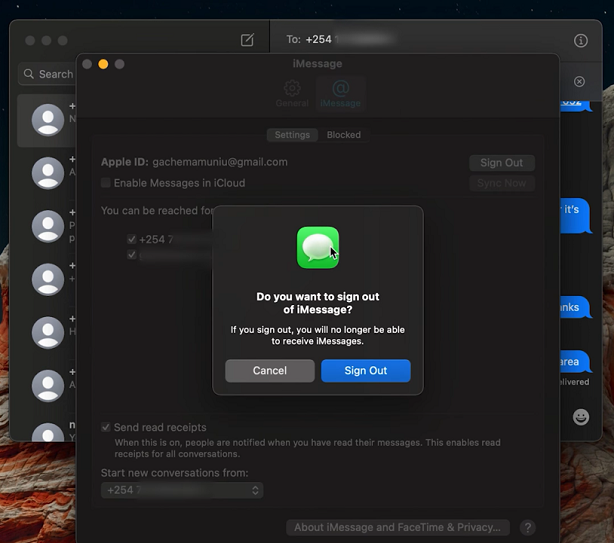Click the Sync Now button
The width and height of the screenshot is (614, 543).
click(502, 183)
